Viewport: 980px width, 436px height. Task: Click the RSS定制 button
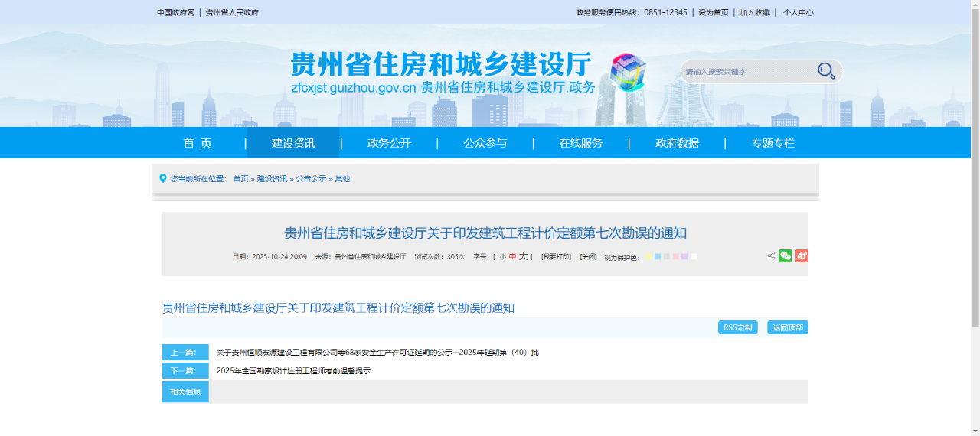[x=737, y=327]
